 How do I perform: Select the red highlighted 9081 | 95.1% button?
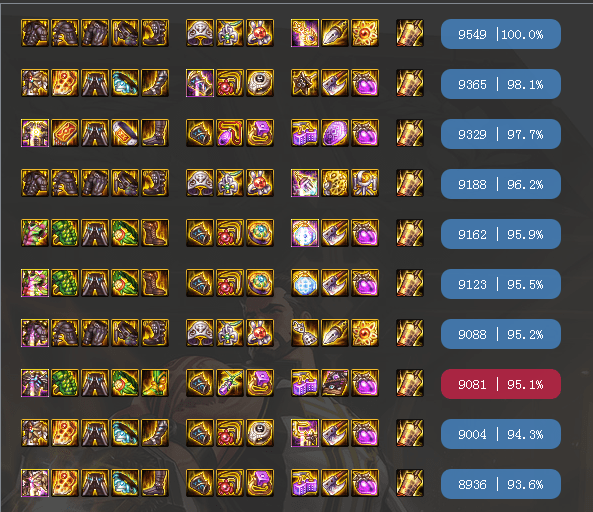pyautogui.click(x=501, y=384)
